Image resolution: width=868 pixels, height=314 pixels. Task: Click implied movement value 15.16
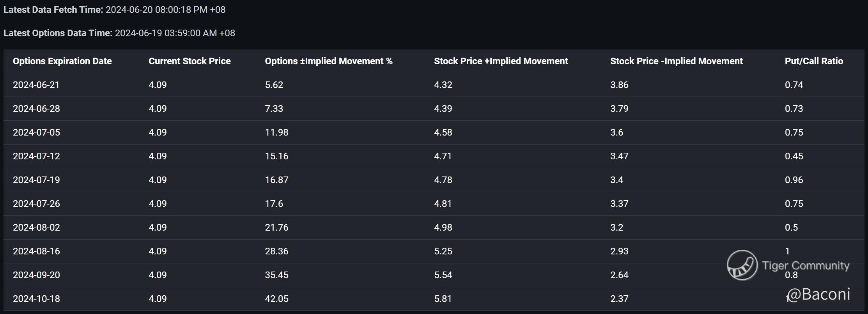pyautogui.click(x=276, y=156)
